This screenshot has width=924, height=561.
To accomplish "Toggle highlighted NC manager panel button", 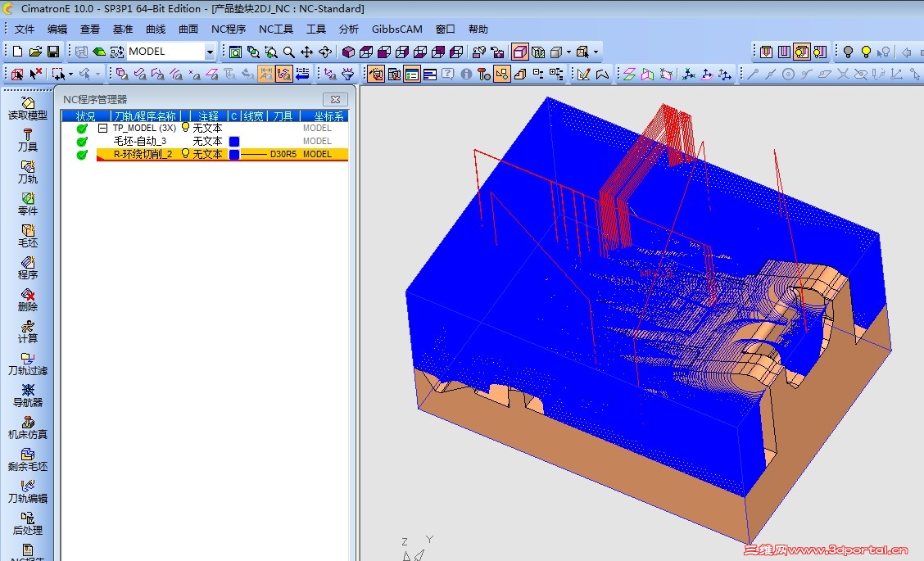I will point(376,75).
